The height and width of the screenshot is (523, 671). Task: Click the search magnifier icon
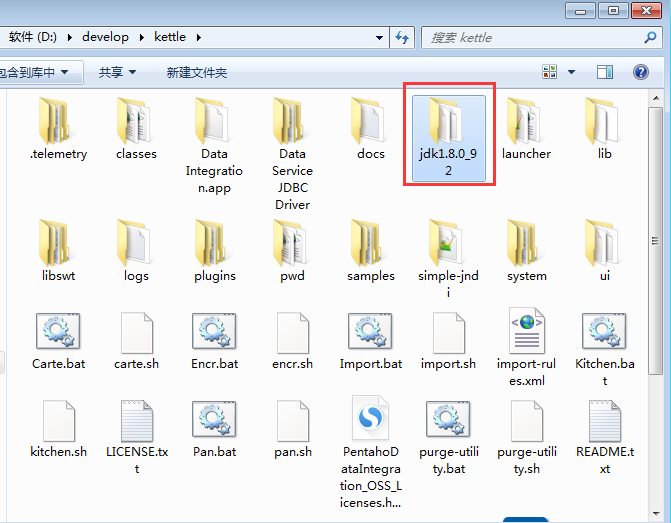[x=650, y=37]
